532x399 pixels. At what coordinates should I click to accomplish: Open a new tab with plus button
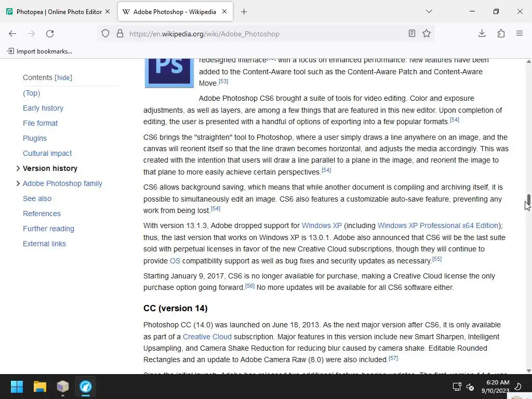pyautogui.click(x=244, y=12)
